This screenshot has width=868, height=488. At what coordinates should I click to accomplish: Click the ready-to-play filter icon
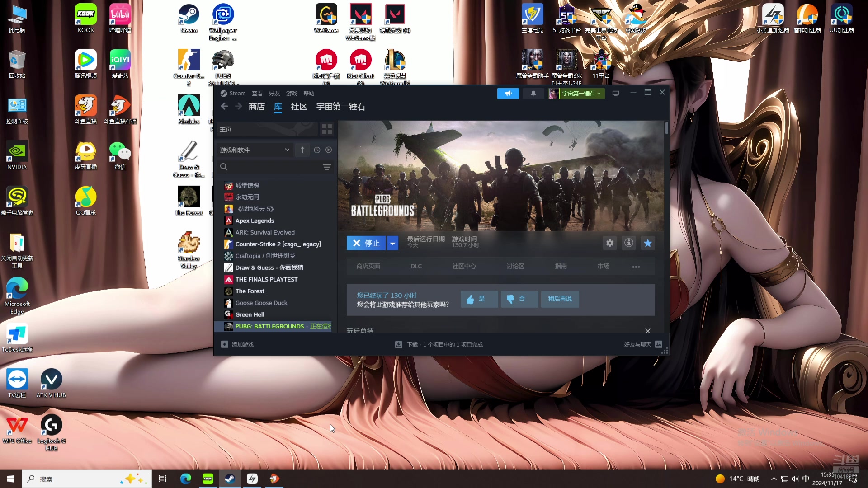tap(329, 150)
